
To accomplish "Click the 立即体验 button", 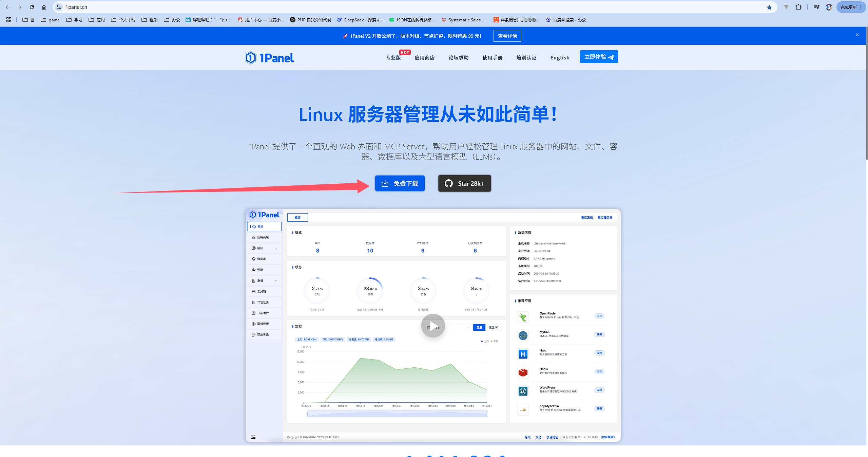I will pyautogui.click(x=599, y=57).
